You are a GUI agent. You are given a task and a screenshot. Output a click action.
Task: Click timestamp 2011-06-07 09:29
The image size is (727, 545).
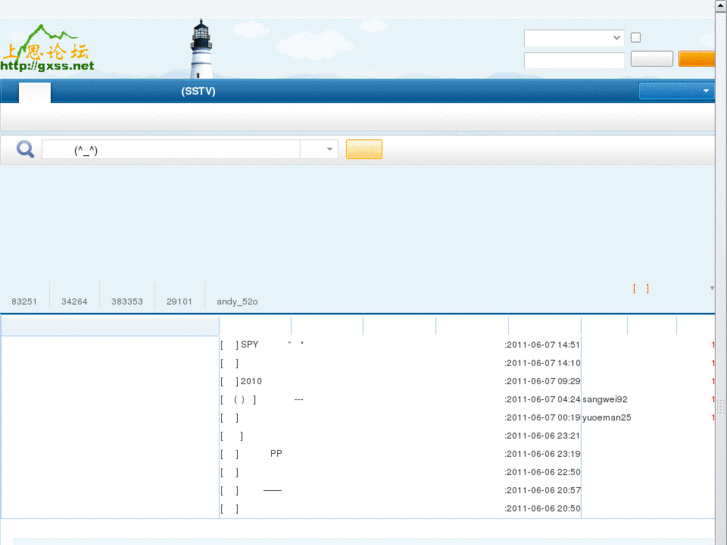point(542,381)
